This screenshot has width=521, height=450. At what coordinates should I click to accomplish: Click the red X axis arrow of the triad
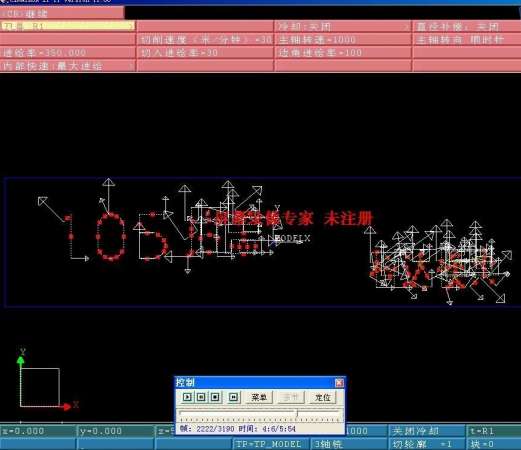[66, 406]
